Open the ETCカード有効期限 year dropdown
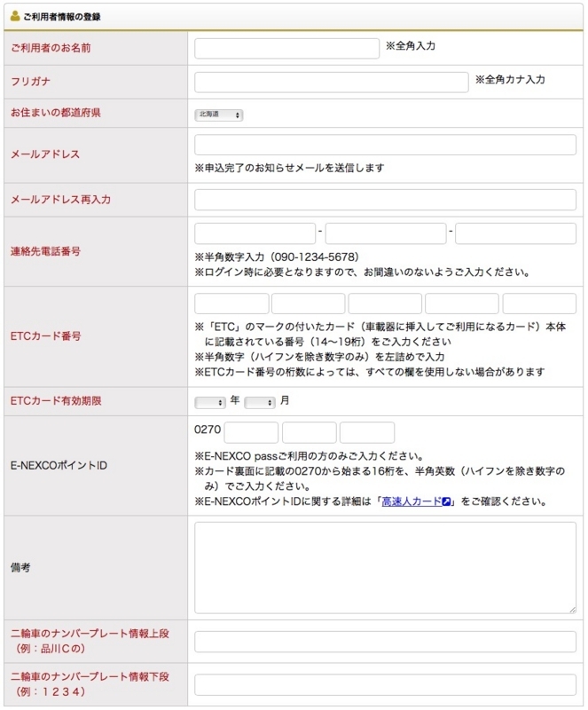 tap(210, 402)
